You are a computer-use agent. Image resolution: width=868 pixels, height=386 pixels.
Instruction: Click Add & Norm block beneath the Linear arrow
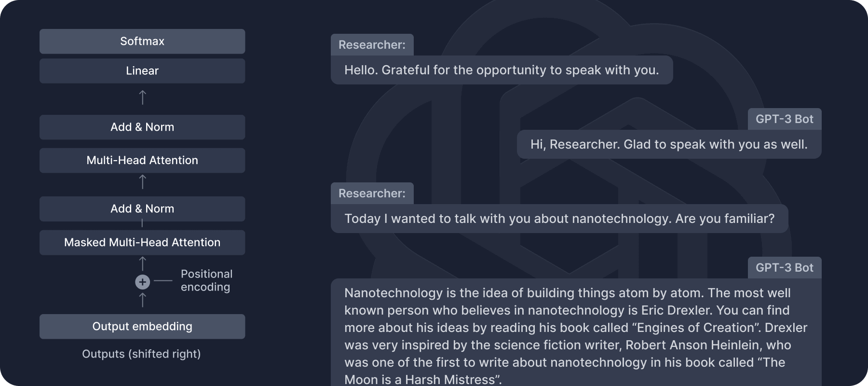click(x=142, y=127)
